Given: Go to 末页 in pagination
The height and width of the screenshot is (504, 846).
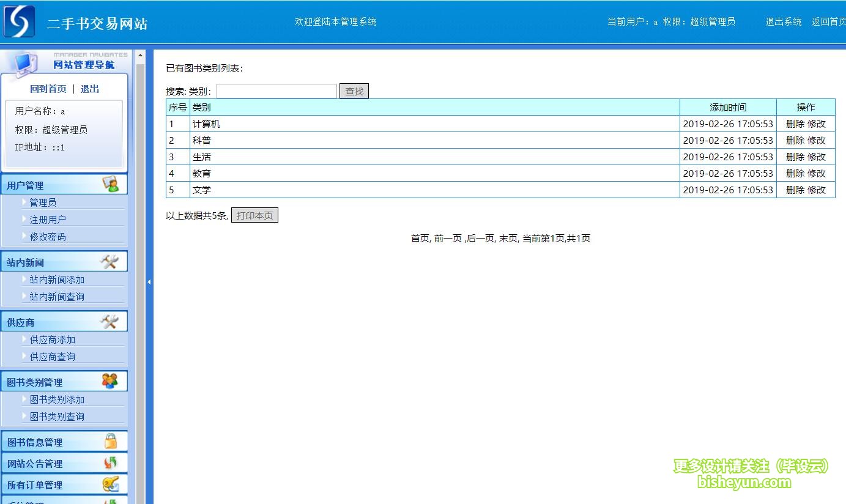Looking at the screenshot, I should click(x=508, y=238).
